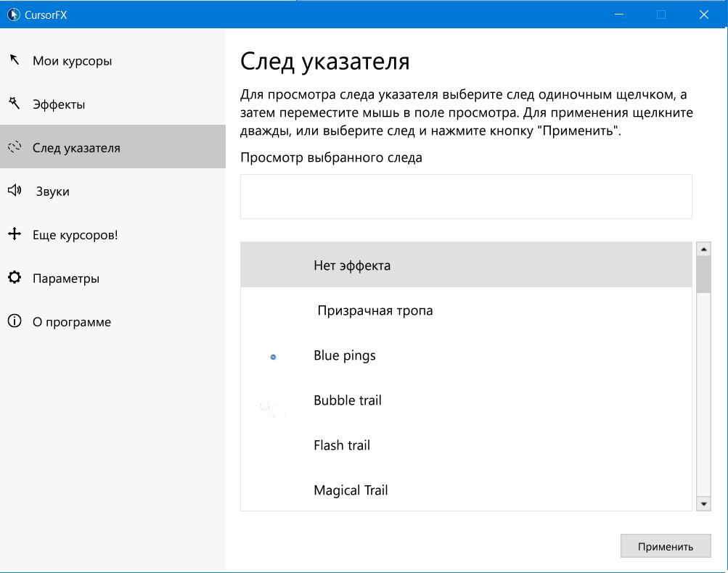Click the speaker icon beside Звуки
Viewport: 728px width, 573px height.
tap(15, 190)
